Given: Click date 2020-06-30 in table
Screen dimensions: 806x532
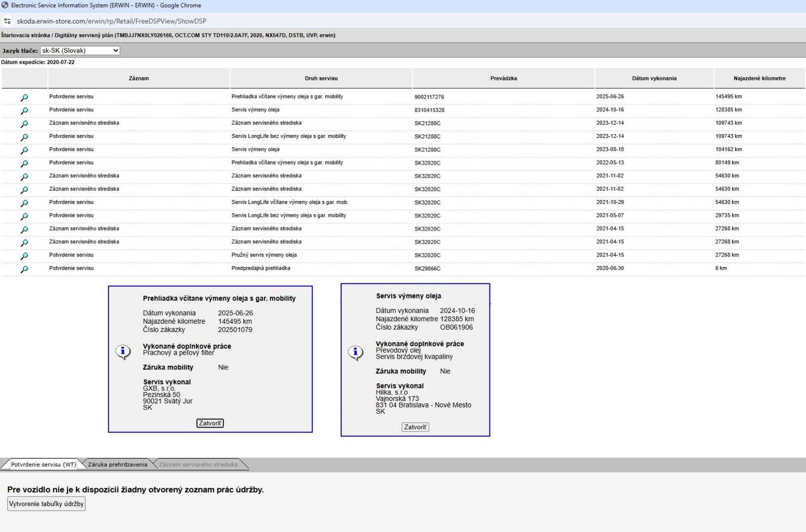Looking at the screenshot, I should point(610,268).
